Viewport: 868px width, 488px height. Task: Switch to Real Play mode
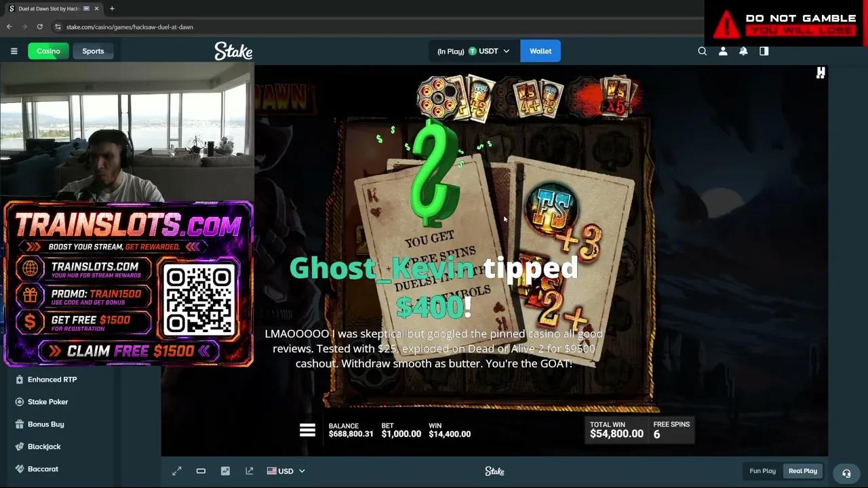(803, 471)
